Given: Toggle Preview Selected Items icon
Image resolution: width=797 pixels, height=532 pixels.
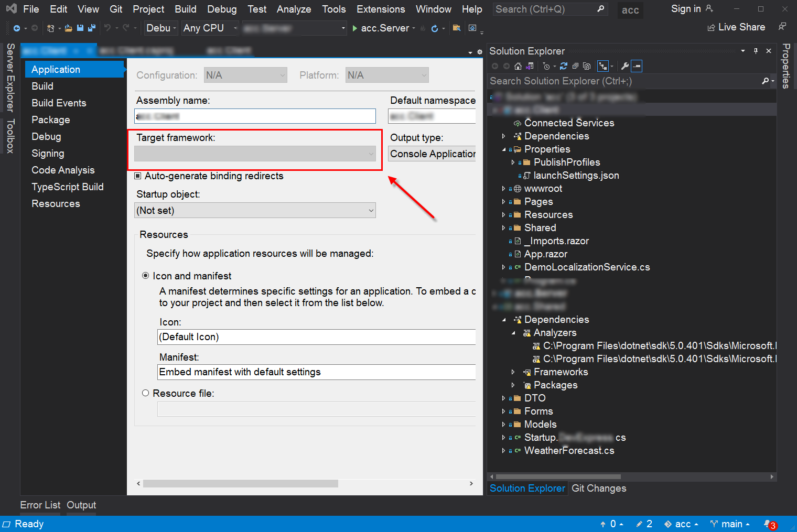Looking at the screenshot, I should click(x=637, y=66).
